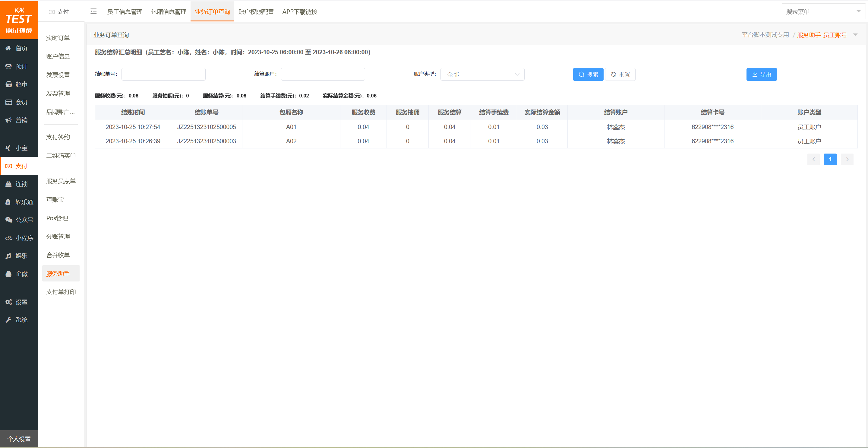The width and height of the screenshot is (868, 448).
Task: Select 服务助手 submenu item
Action: tap(61, 273)
